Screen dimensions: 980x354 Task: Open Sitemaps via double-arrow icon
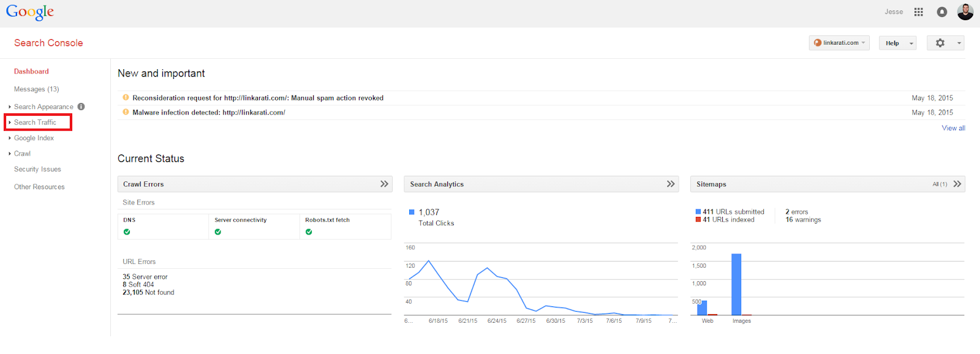pos(957,184)
